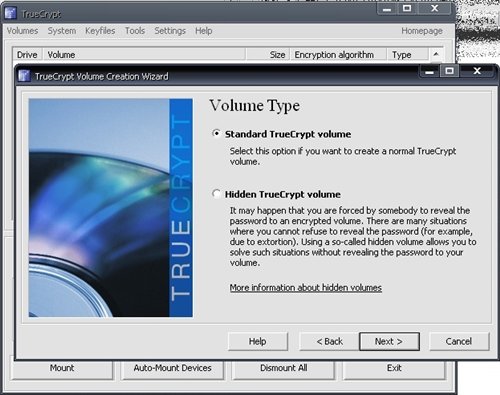
Task: Sort by the Drive column header
Action: [27, 54]
